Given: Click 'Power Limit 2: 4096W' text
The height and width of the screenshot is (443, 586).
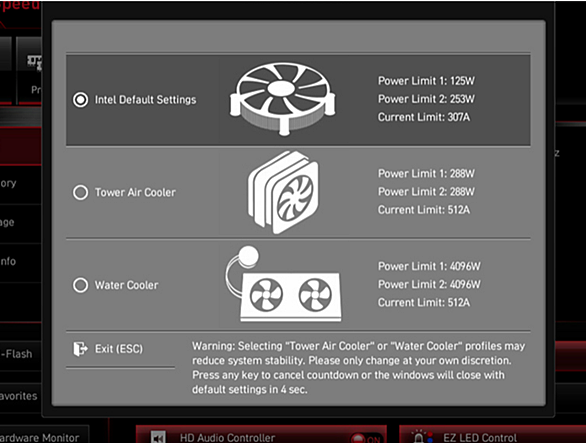Looking at the screenshot, I should [x=429, y=284].
